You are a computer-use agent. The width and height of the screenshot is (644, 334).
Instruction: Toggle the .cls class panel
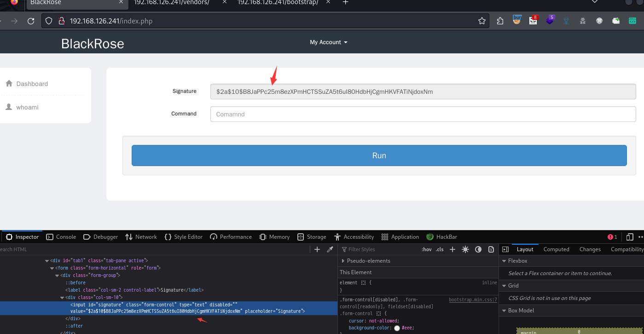coord(440,249)
